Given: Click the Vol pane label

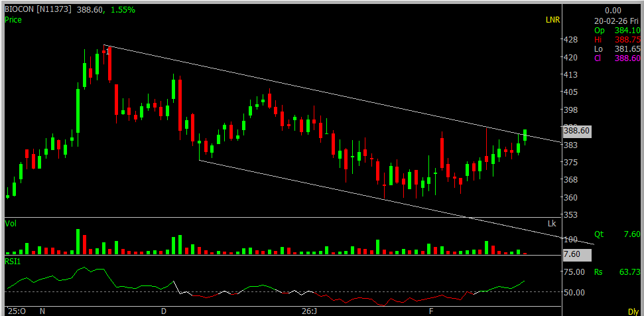Looking at the screenshot, I should 11,224.
